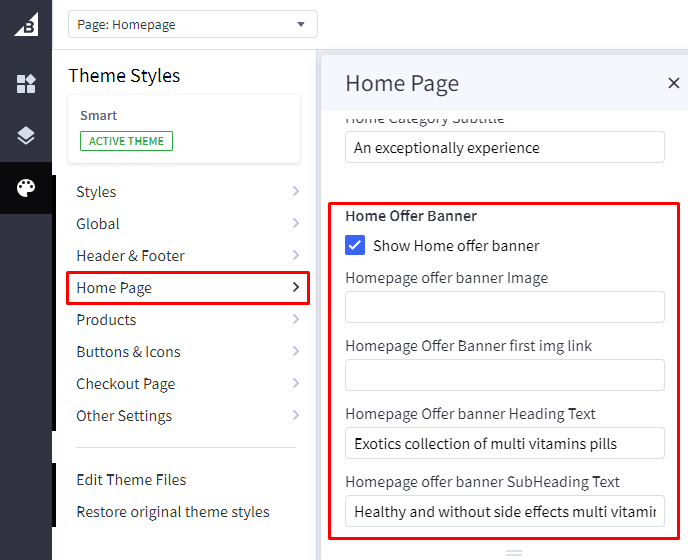Open the Page: Homepage dropdown
The width and height of the screenshot is (688, 560).
coord(192,24)
